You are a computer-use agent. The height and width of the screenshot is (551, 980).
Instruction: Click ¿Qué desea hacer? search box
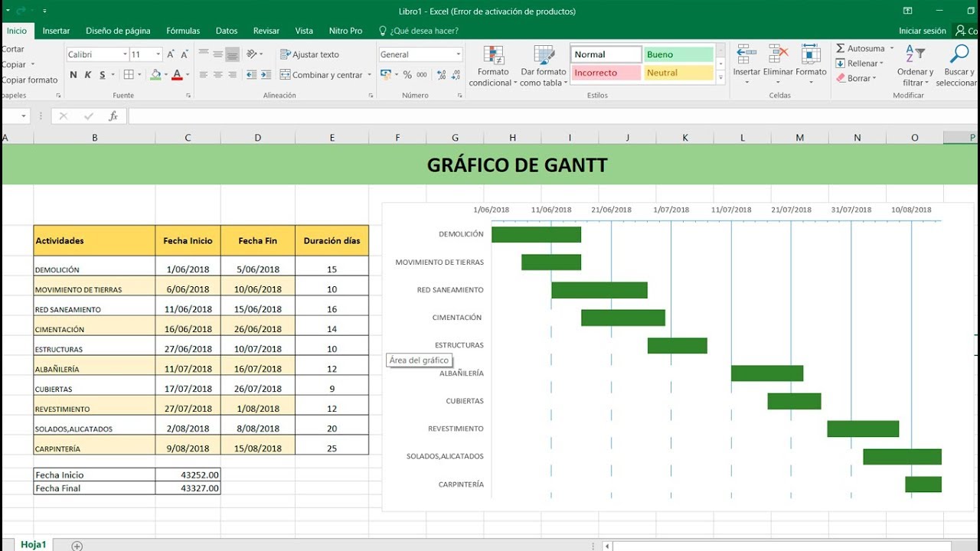click(x=419, y=31)
